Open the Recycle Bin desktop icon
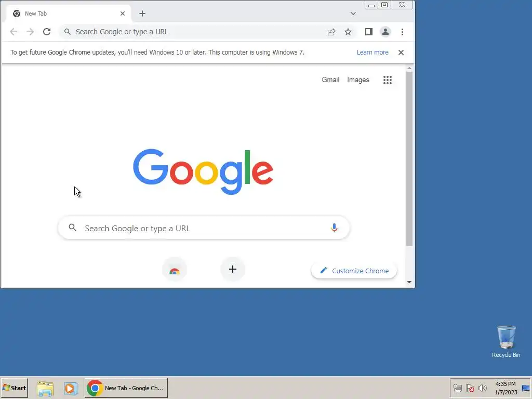The image size is (532, 399). point(506,342)
